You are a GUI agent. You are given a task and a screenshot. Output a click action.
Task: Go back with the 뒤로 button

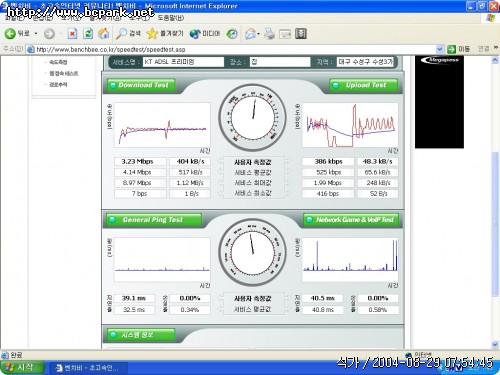tap(17, 34)
